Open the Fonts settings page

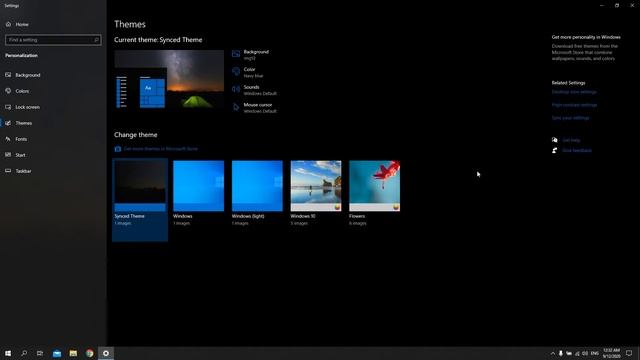(x=21, y=139)
